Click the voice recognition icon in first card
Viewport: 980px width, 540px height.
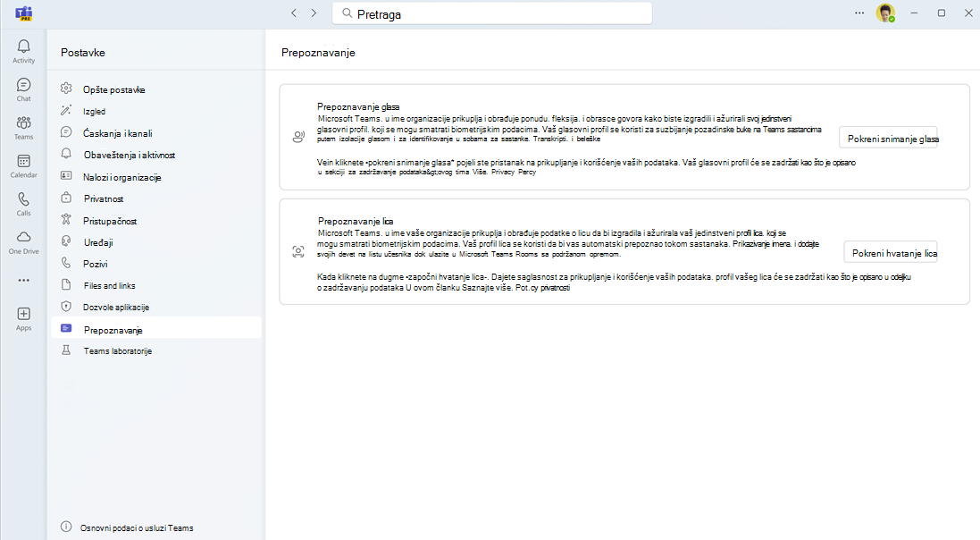[x=298, y=137]
